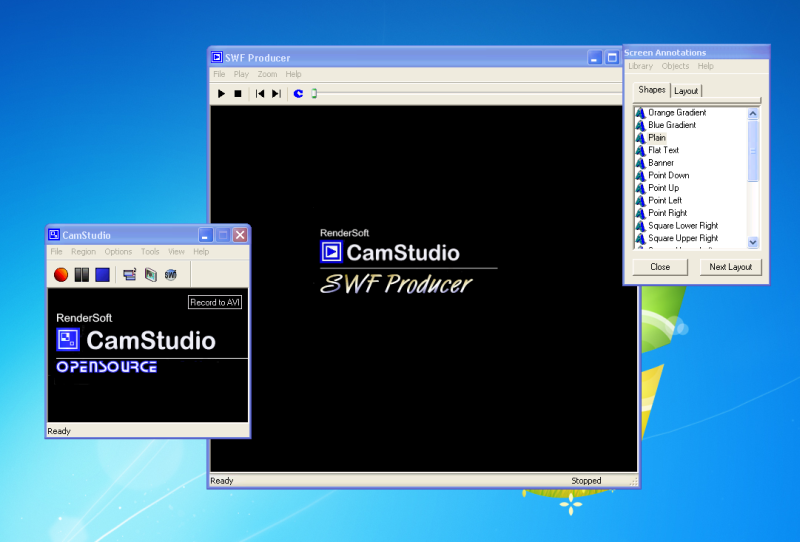This screenshot has width=800, height=542.
Task: Open Help menu in CamStudio
Action: point(201,252)
